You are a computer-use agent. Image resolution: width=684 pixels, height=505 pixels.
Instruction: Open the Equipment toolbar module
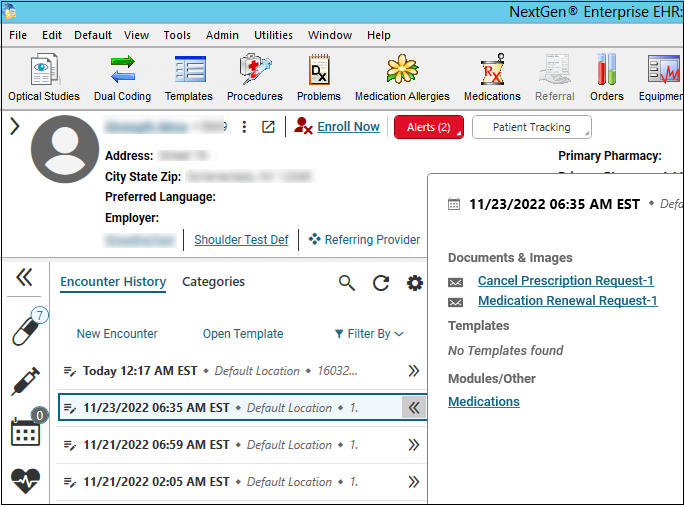coord(660,78)
